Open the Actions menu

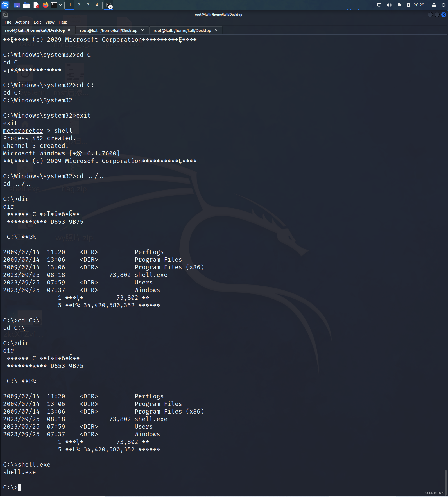[22, 22]
